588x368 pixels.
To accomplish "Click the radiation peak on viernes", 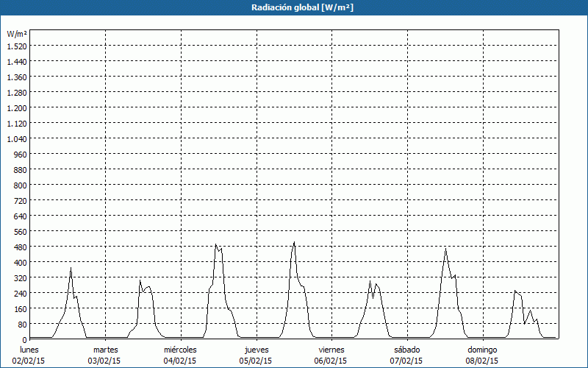I will [x=370, y=281].
